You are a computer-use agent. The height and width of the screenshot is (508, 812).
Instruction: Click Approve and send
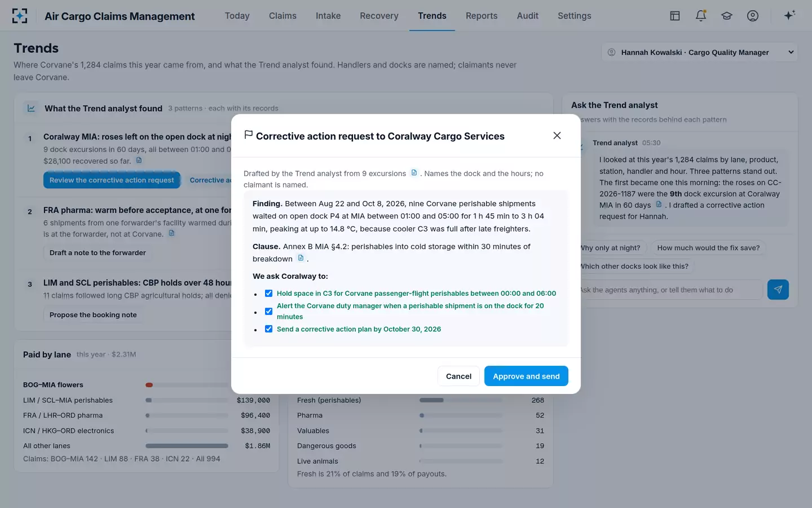(x=526, y=376)
